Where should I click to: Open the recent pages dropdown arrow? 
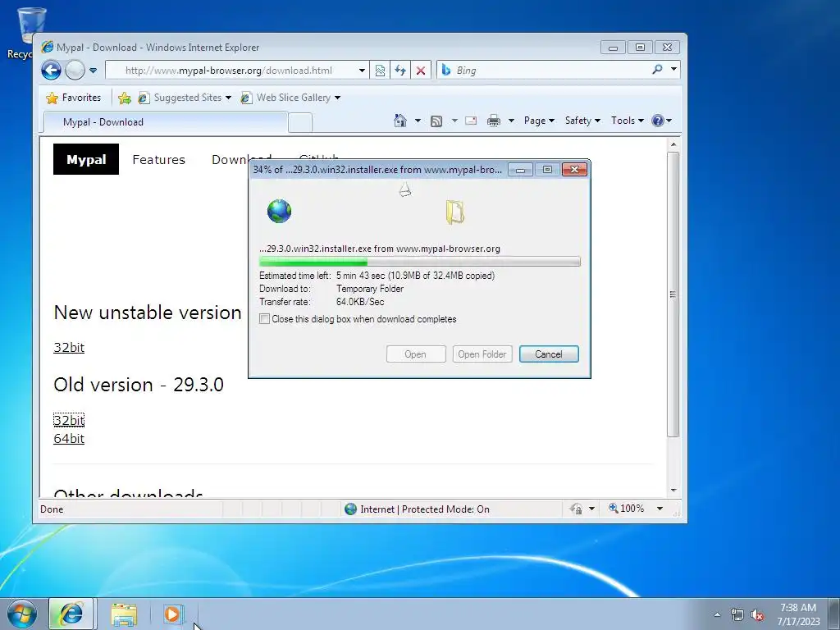click(x=93, y=71)
